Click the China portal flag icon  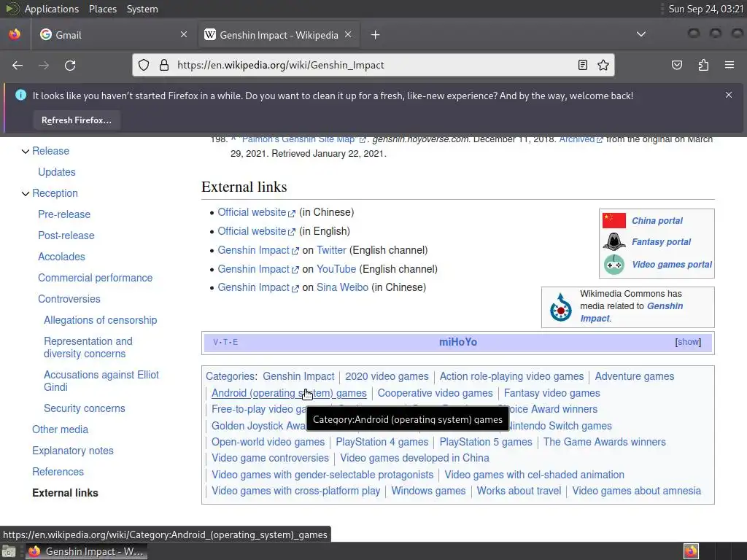(x=614, y=220)
